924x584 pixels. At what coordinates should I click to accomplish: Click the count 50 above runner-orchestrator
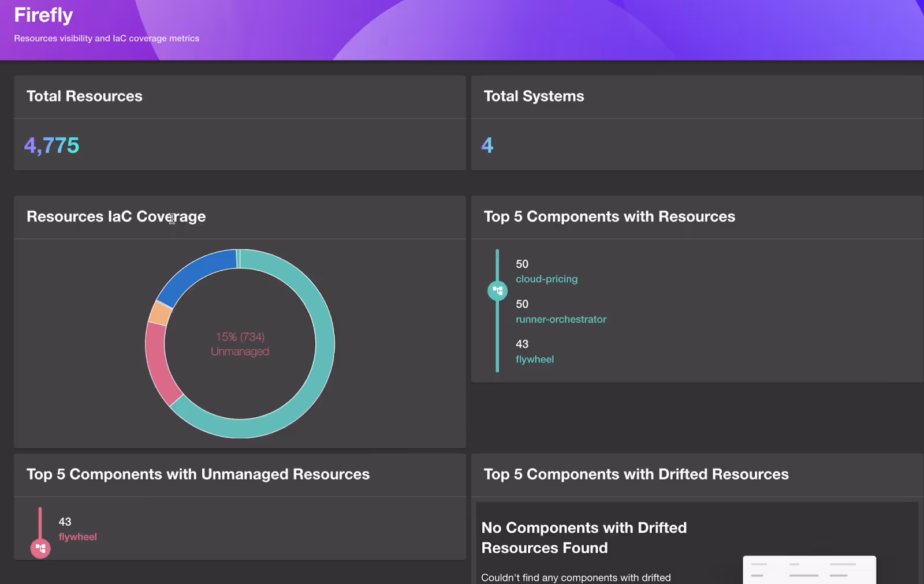[x=522, y=304]
